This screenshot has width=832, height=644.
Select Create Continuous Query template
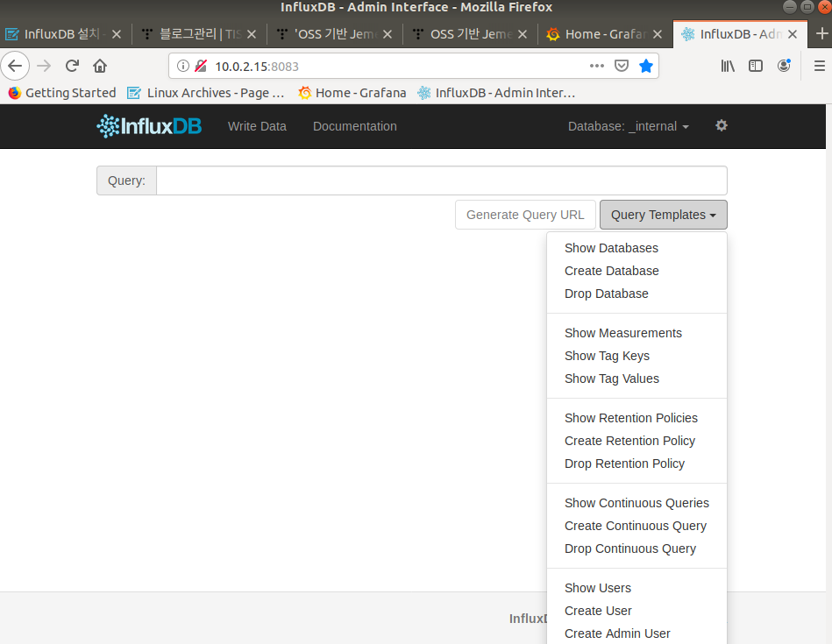pos(636,526)
